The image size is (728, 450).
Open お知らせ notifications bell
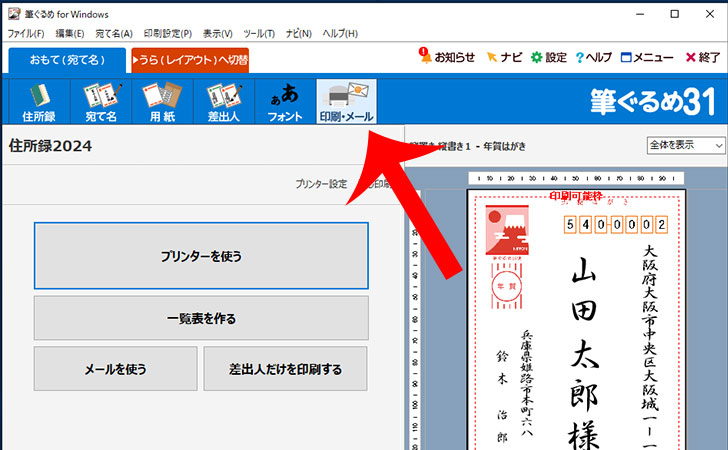447,57
